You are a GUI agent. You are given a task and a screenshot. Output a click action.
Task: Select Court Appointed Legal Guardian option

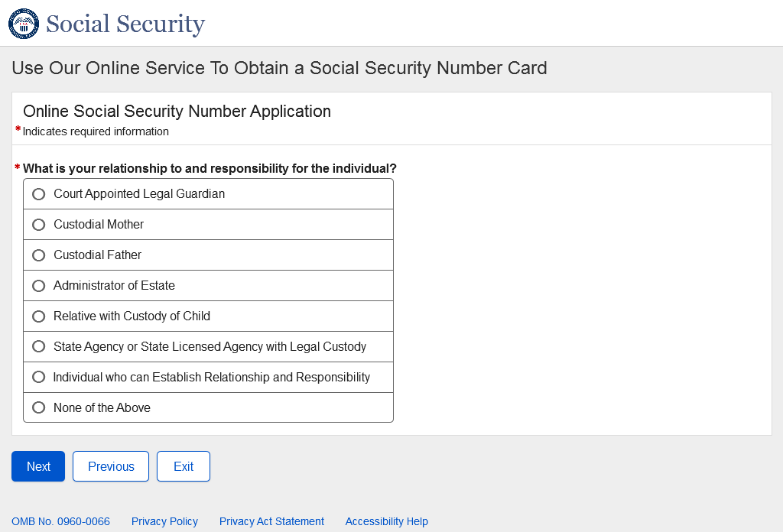(x=39, y=194)
